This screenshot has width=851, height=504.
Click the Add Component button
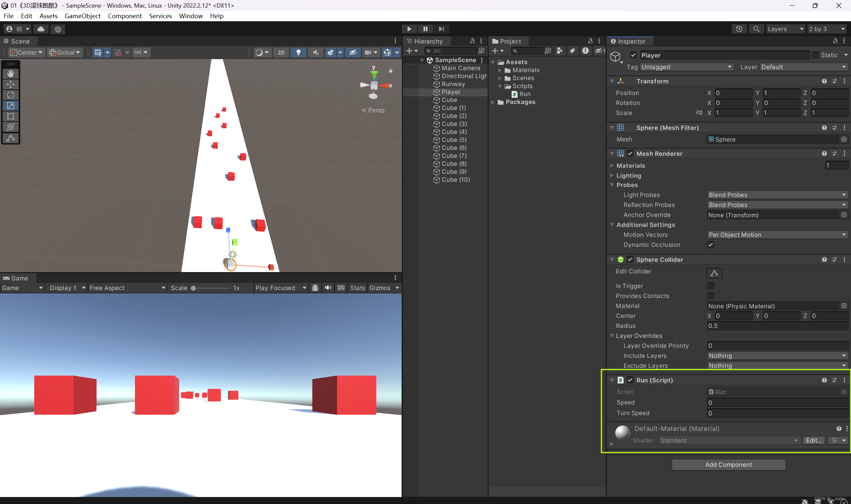click(x=728, y=464)
